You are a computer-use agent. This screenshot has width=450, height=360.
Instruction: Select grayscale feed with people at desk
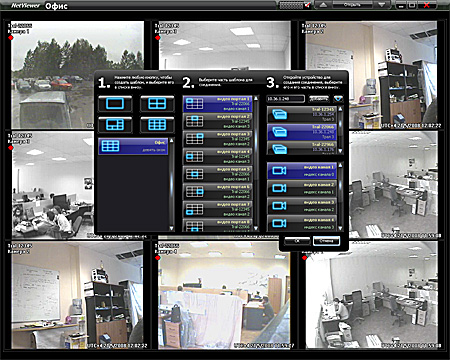click(53, 185)
